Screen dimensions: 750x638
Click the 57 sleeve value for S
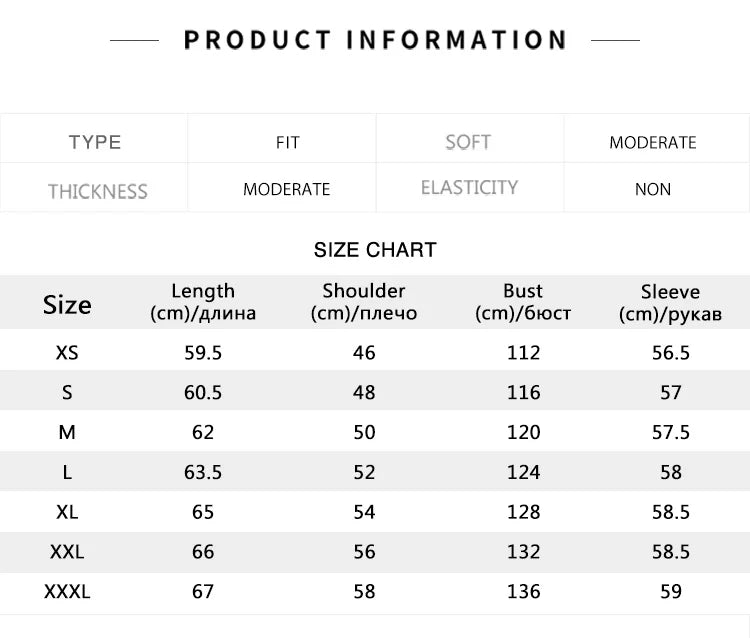click(670, 393)
